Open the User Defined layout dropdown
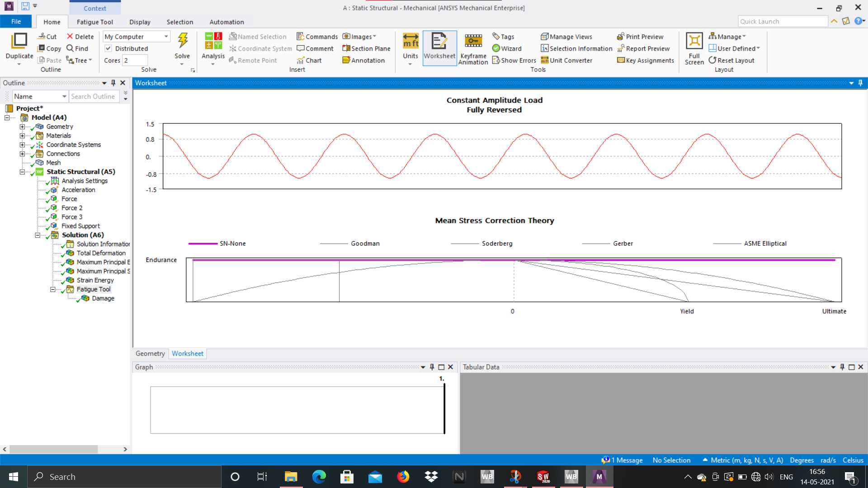The width and height of the screenshot is (868, 488). 734,48
